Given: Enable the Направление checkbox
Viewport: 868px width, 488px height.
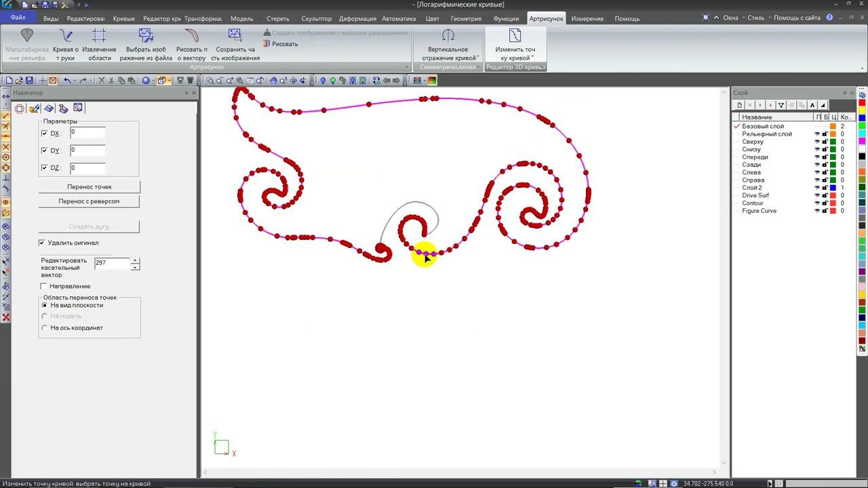Looking at the screenshot, I should (x=44, y=286).
